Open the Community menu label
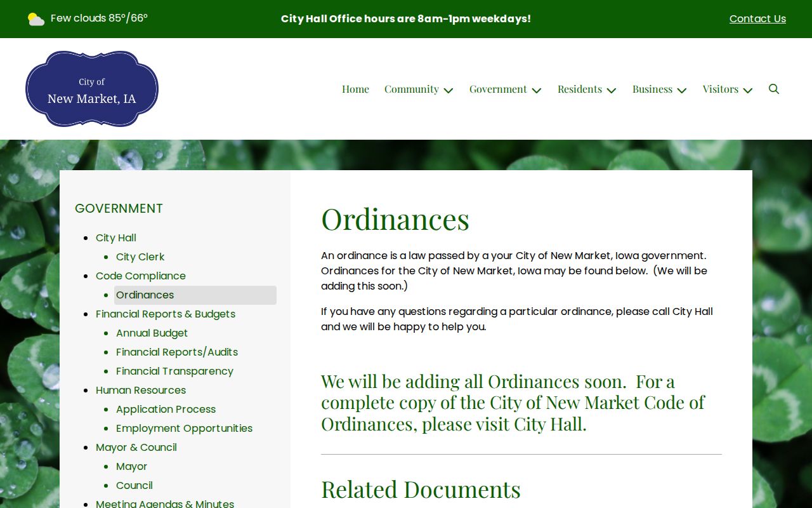Screen dimensions: 812x508 coord(412,89)
